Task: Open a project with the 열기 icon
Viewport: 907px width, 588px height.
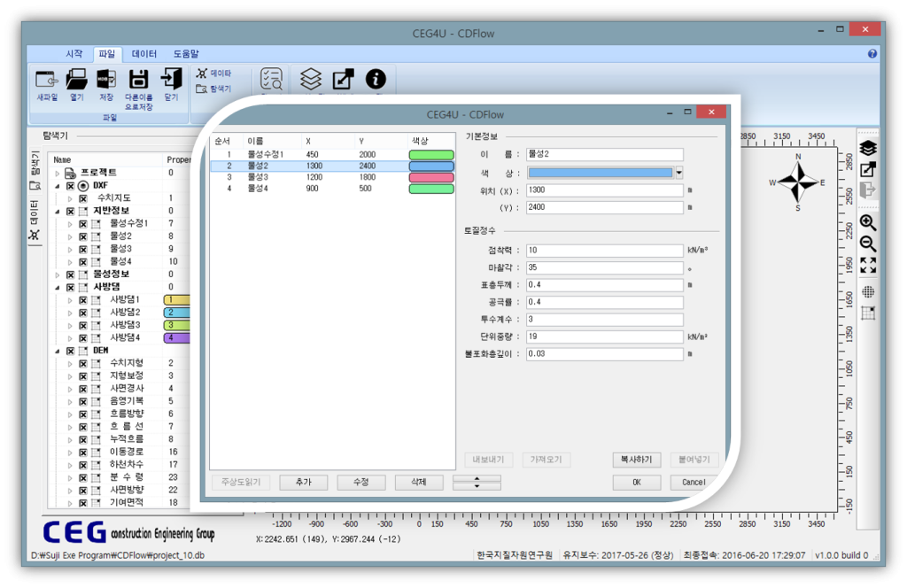Action: [x=76, y=80]
